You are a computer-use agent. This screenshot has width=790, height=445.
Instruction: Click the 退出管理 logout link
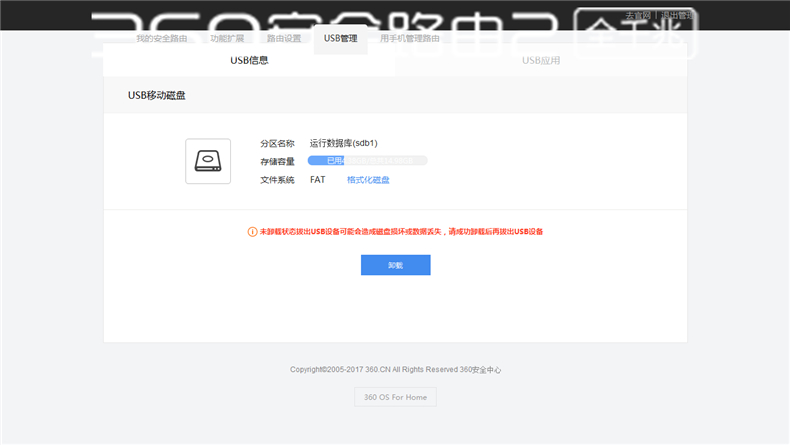(678, 16)
